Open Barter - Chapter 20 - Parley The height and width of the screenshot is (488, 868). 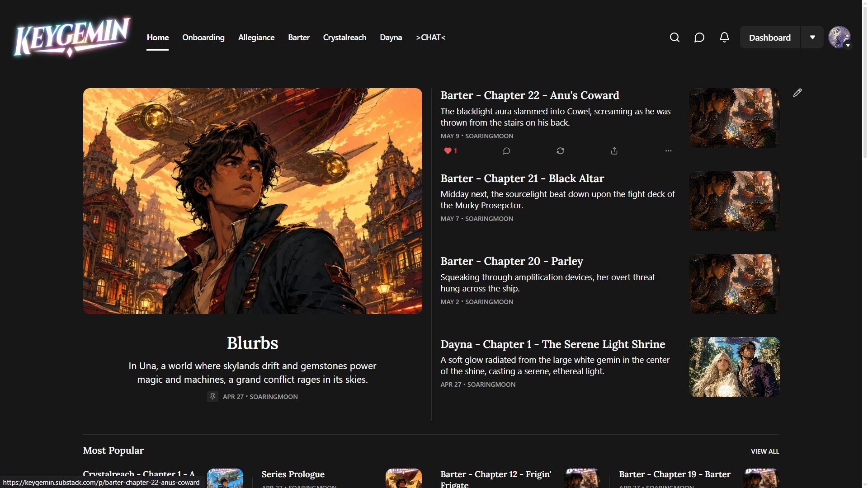click(x=512, y=261)
